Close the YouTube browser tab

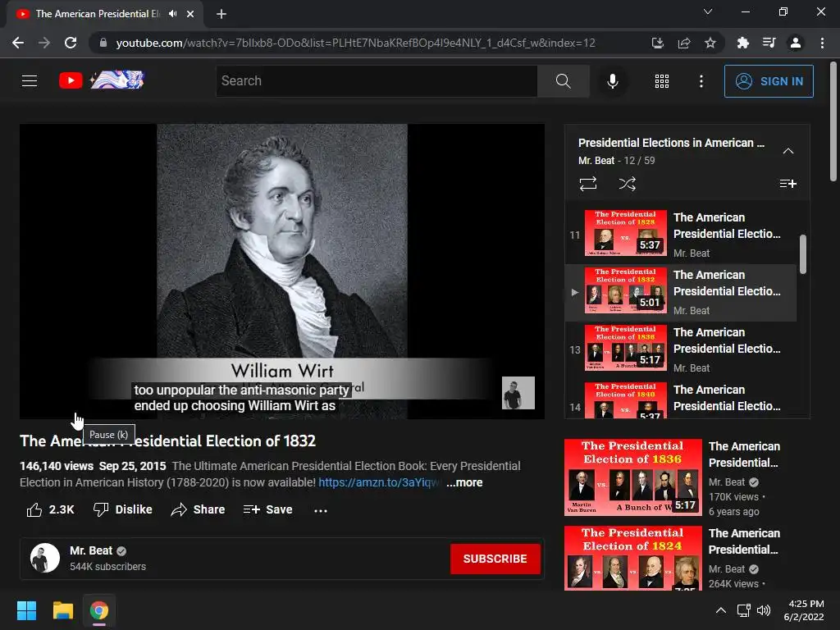[190, 14]
